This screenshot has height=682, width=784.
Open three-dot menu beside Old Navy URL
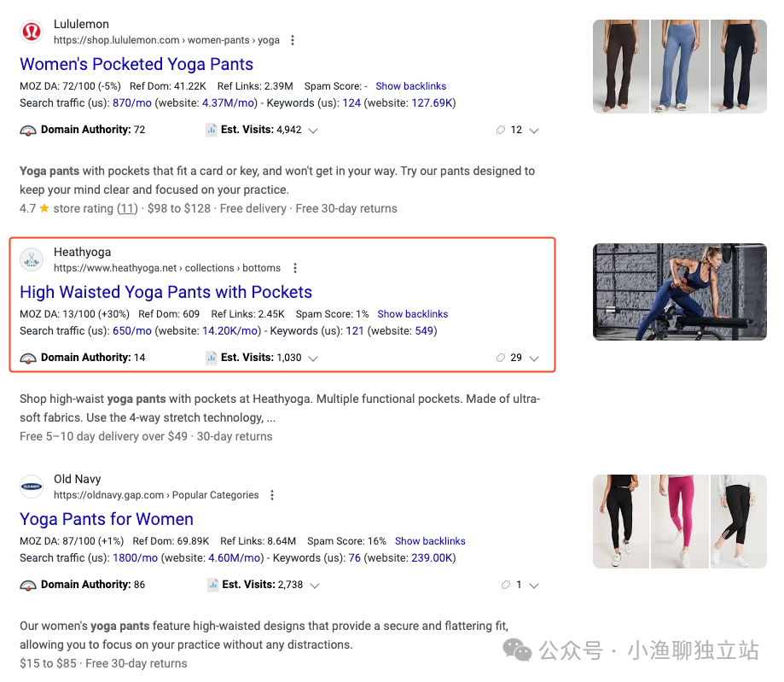click(x=272, y=495)
